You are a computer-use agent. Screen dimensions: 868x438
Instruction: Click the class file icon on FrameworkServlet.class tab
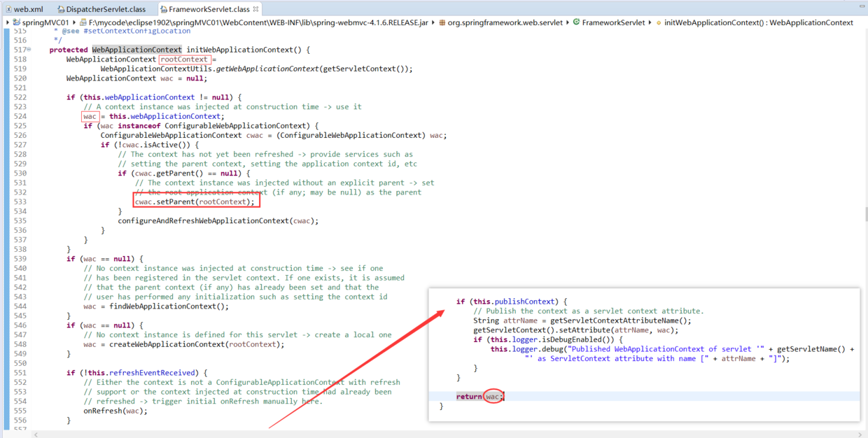(162, 8)
